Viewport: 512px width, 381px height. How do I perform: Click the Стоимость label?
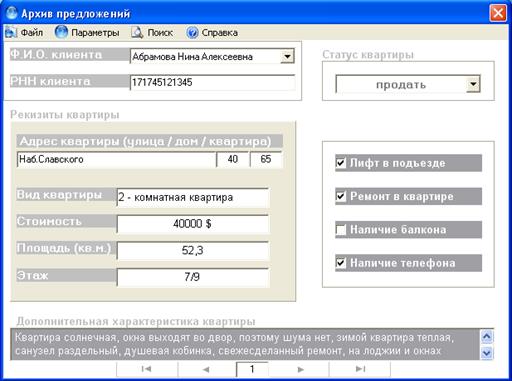(66, 221)
